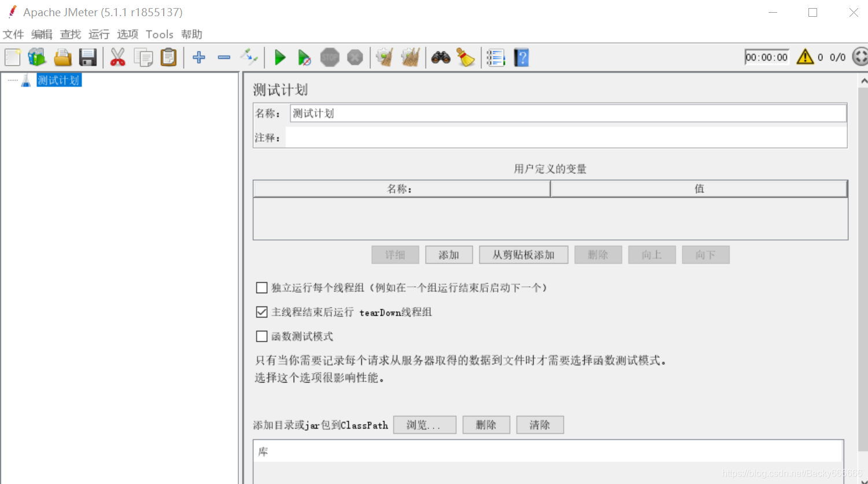Open the 编辑 menu

pos(42,34)
